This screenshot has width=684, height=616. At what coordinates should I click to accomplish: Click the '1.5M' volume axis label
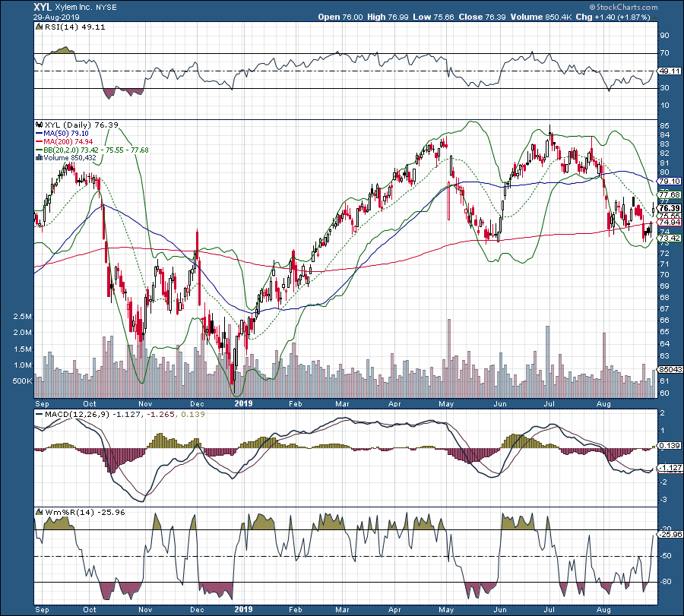[x=23, y=349]
